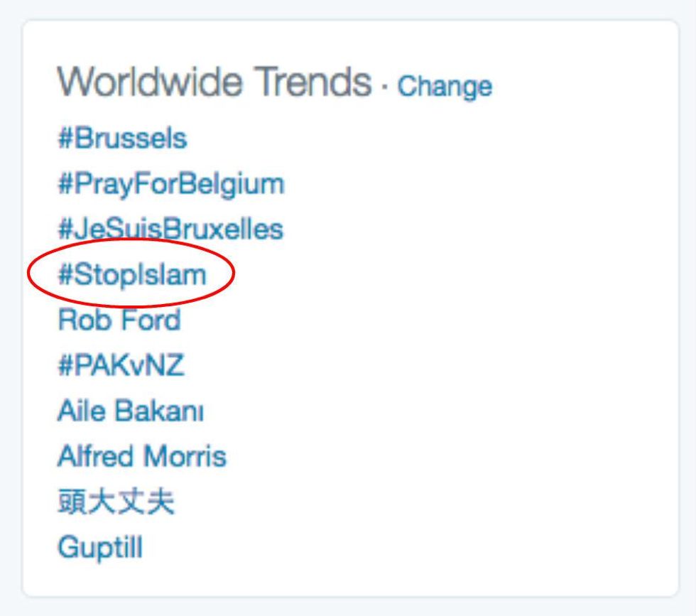Select the Aile Bakanı trending topic
The image size is (696, 616).
tap(131, 411)
